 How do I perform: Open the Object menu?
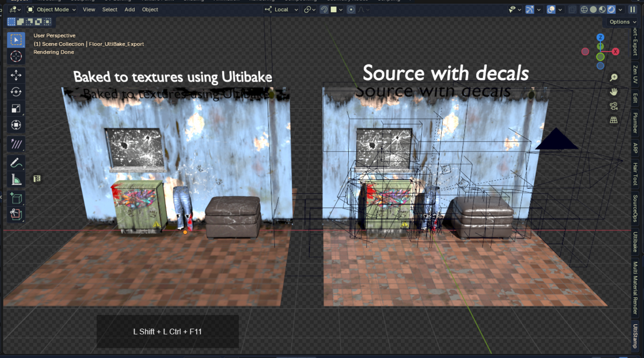coord(150,9)
